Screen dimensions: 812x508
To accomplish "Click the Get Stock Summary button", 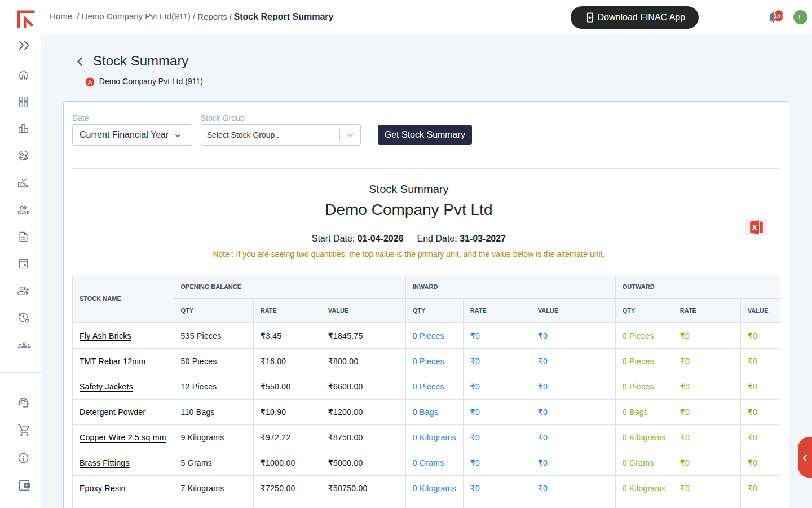I will (425, 135).
